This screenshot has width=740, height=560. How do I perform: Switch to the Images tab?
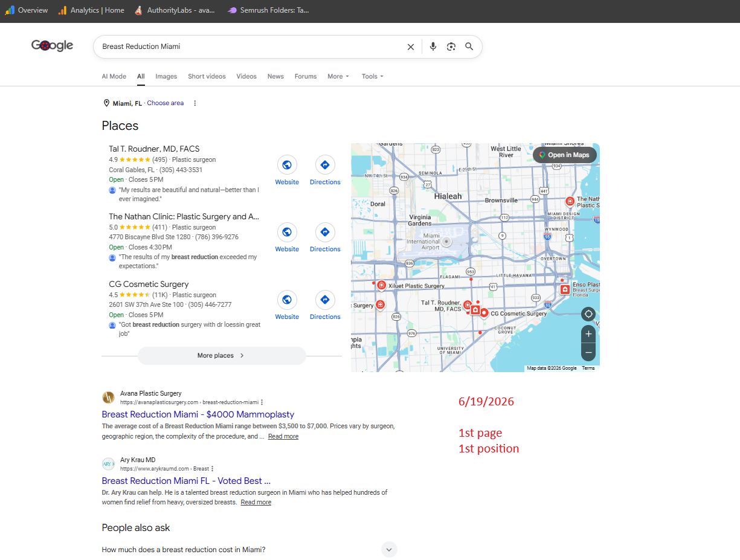[x=166, y=76]
